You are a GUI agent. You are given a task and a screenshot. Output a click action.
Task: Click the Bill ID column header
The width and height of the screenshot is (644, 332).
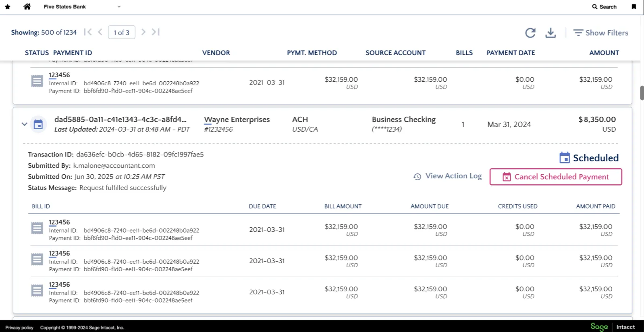[x=41, y=206]
